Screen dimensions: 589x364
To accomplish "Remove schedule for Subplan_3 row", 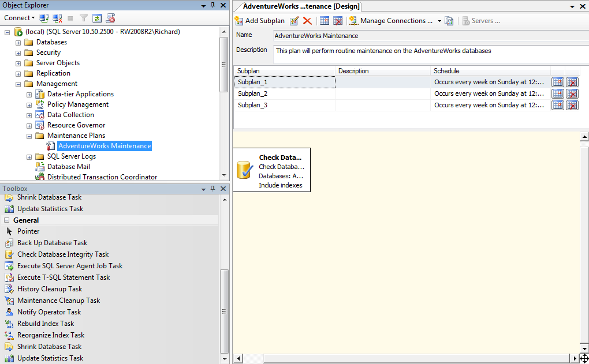I will [572, 105].
